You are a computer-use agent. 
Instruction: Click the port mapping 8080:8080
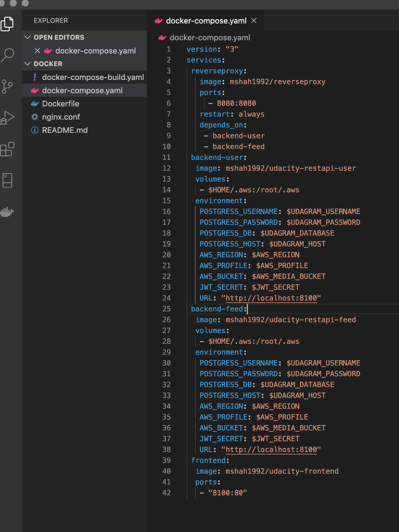pyautogui.click(x=236, y=103)
